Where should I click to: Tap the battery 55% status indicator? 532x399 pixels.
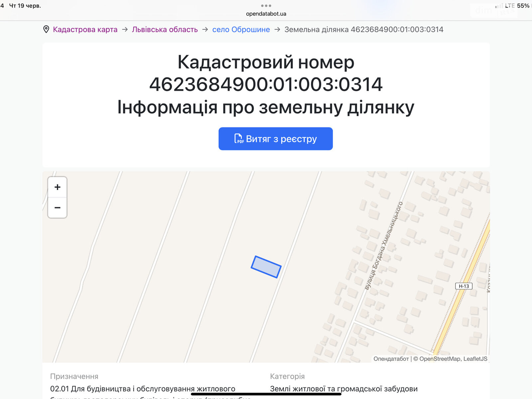pos(523,6)
